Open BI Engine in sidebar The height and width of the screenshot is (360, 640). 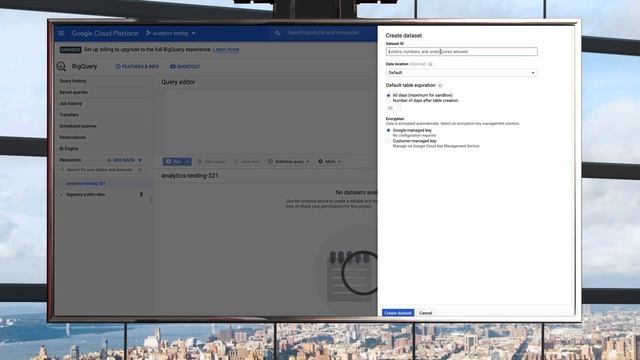coord(69,149)
